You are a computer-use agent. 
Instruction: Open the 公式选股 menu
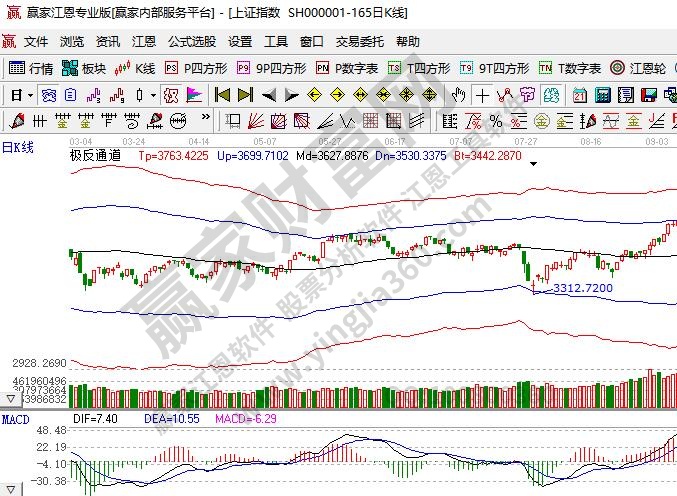(190, 42)
